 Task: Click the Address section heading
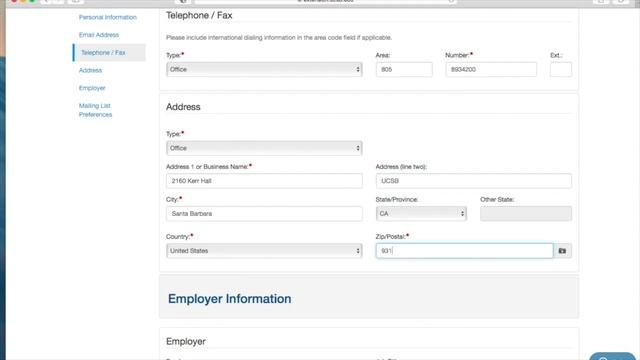(x=183, y=107)
